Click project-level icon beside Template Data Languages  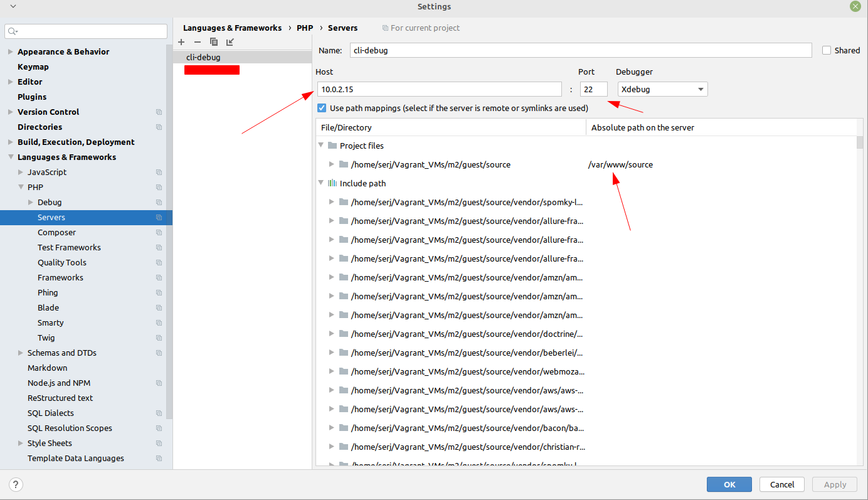tap(159, 459)
